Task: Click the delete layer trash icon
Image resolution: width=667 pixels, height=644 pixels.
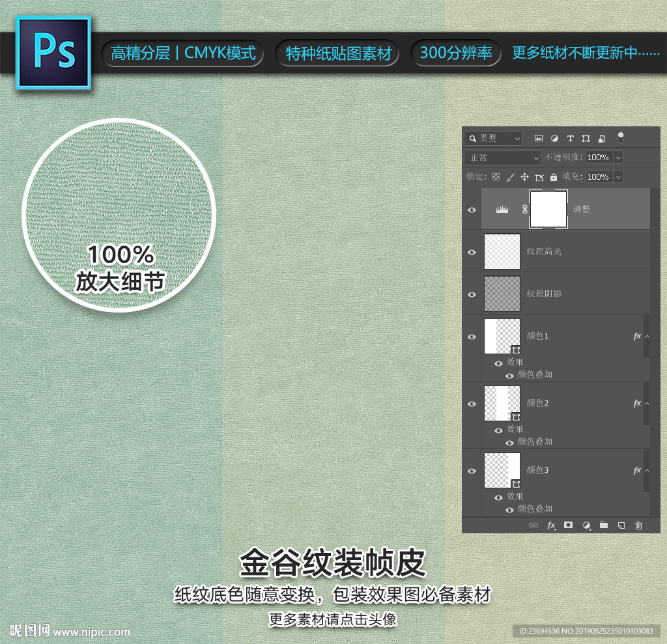Action: tap(638, 525)
